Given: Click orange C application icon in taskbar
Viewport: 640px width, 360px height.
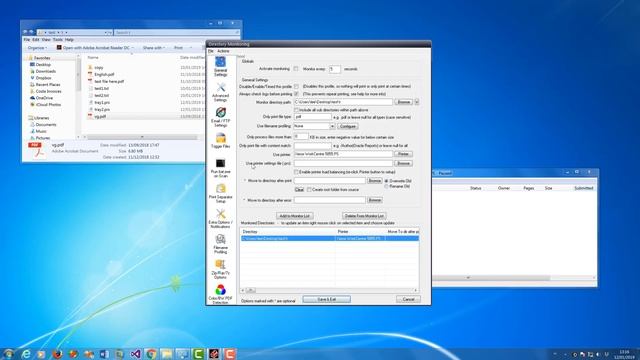Looking at the screenshot, I should (230, 354).
